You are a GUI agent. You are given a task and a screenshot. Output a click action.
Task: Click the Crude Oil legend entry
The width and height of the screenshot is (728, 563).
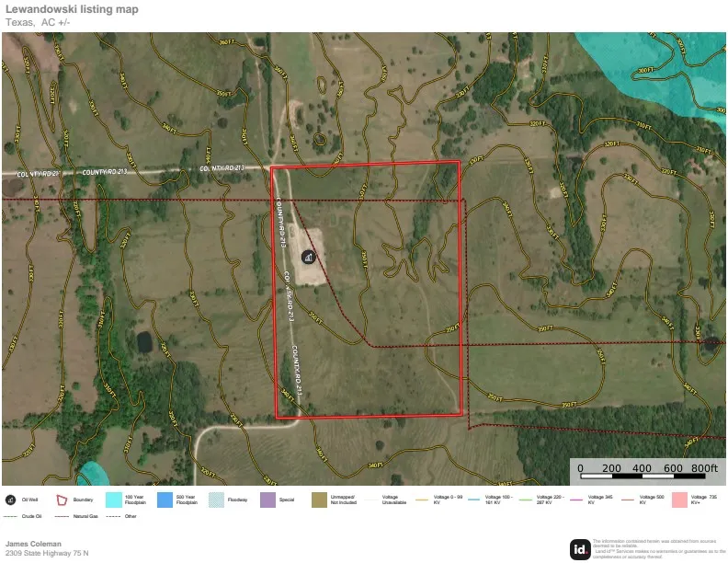(25, 517)
